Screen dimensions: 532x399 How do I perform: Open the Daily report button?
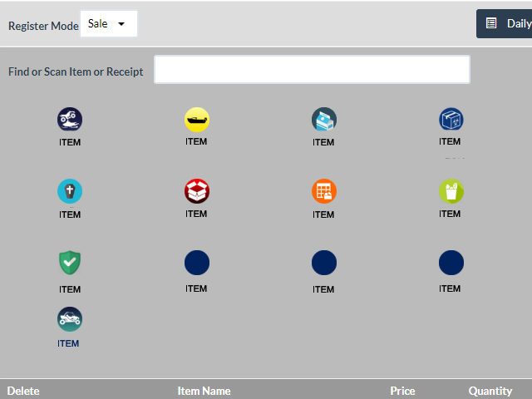pos(505,24)
